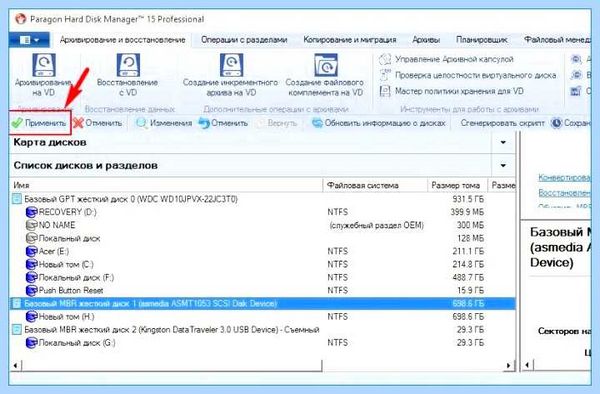Image resolution: width=600 pixels, height=394 pixels.
Task: Launch Мастер политики хранения для VD
Action: [x=451, y=91]
